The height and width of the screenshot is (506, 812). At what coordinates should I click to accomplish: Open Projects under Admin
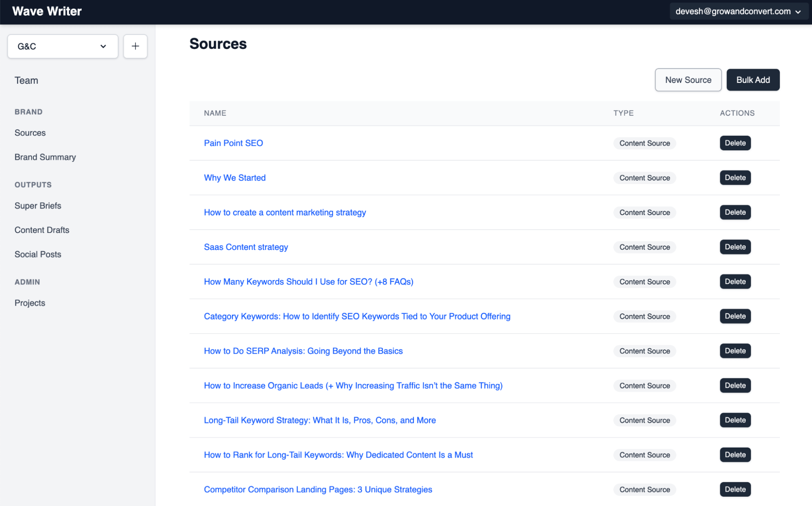coord(30,303)
